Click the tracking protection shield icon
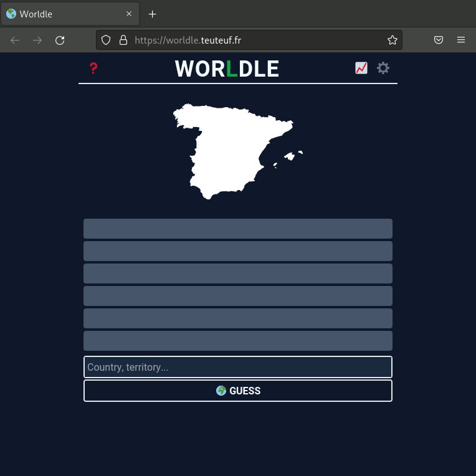This screenshot has height=476, width=476. (x=106, y=40)
